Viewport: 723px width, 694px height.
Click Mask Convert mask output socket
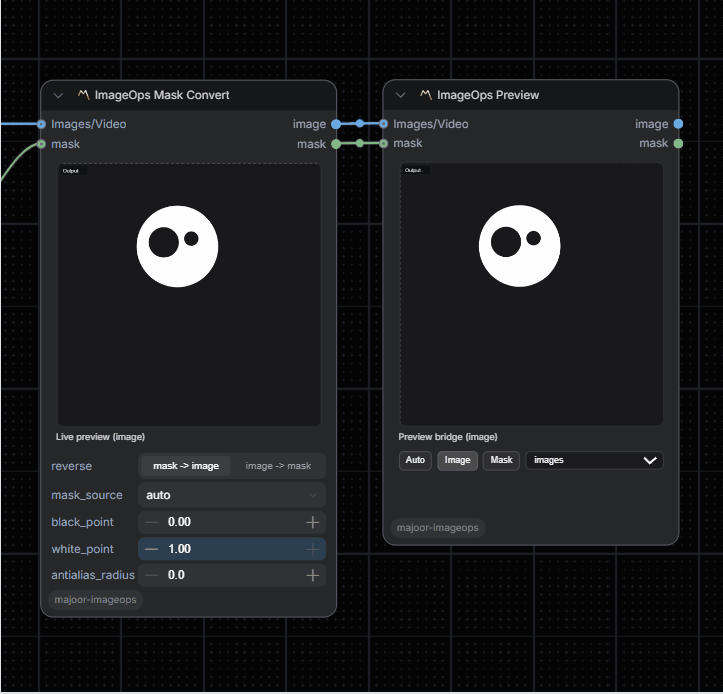tap(336, 144)
